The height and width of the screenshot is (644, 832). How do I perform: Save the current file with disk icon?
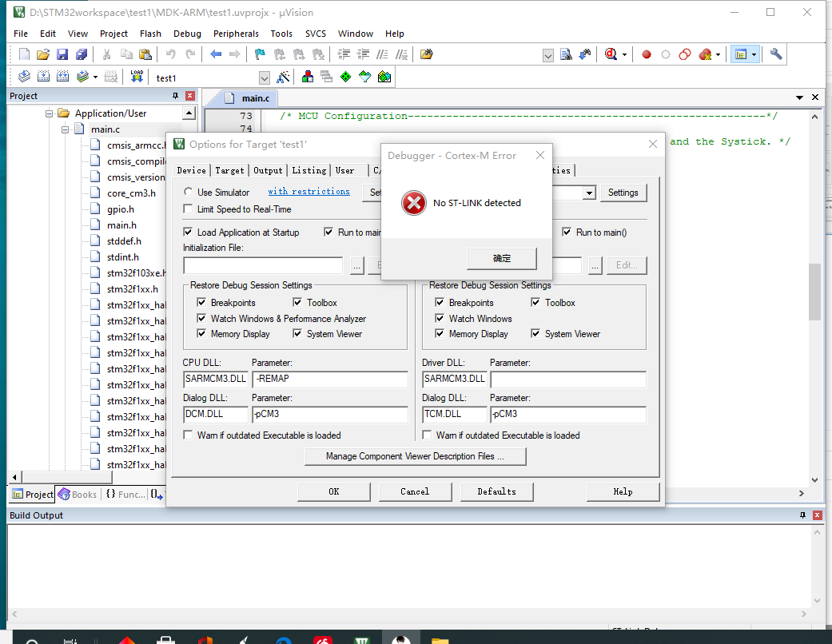pos(62,54)
